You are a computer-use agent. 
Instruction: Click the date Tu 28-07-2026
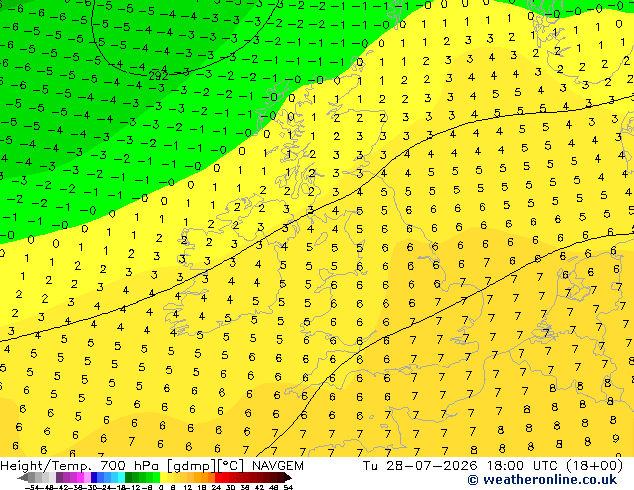point(420,466)
